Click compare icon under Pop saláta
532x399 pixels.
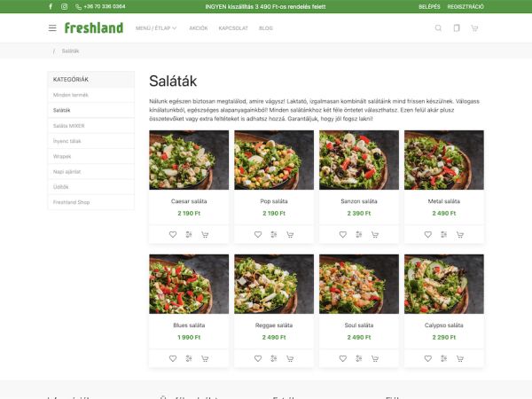pyautogui.click(x=274, y=234)
